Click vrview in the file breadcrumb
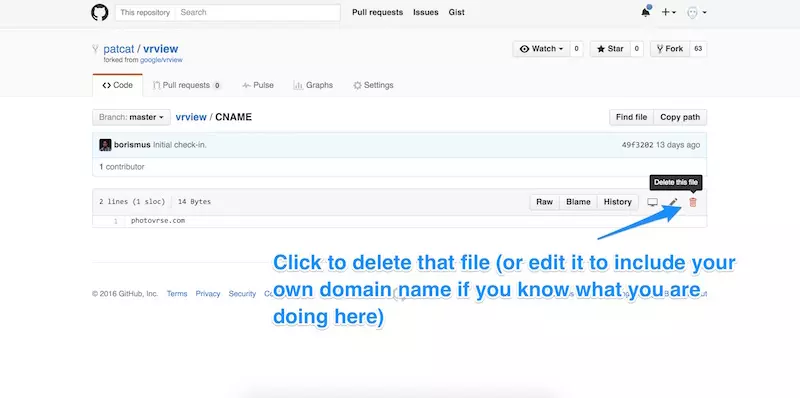 [191, 117]
